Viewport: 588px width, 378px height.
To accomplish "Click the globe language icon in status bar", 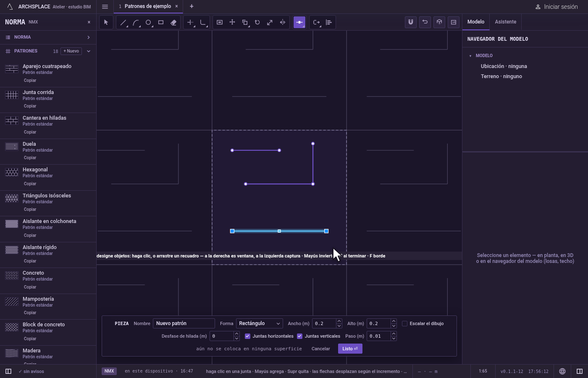I will point(562,371).
